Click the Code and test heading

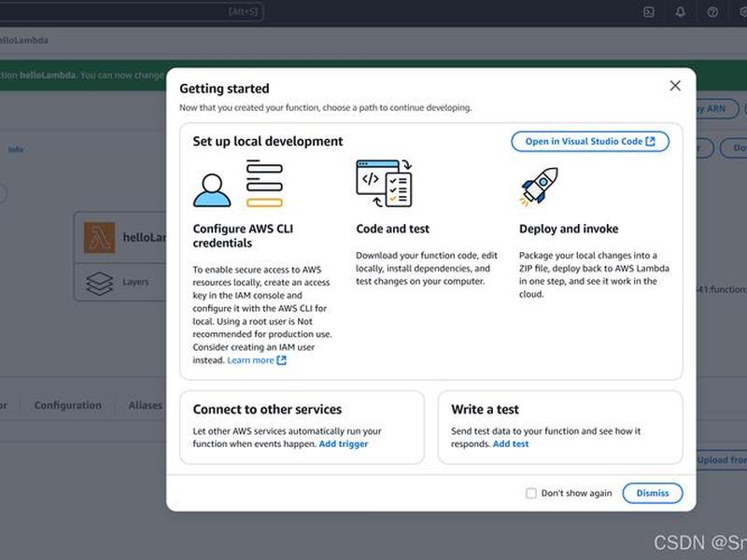click(392, 229)
